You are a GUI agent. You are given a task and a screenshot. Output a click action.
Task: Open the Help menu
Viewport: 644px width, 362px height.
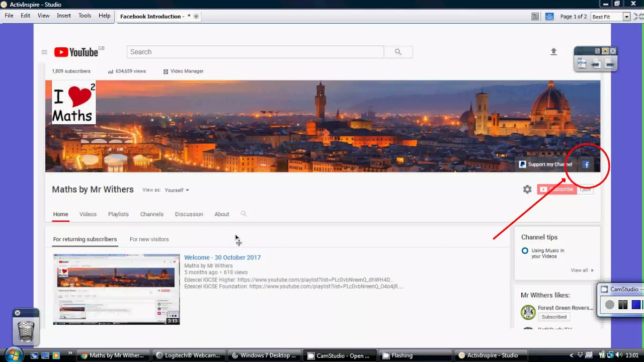pyautogui.click(x=104, y=16)
